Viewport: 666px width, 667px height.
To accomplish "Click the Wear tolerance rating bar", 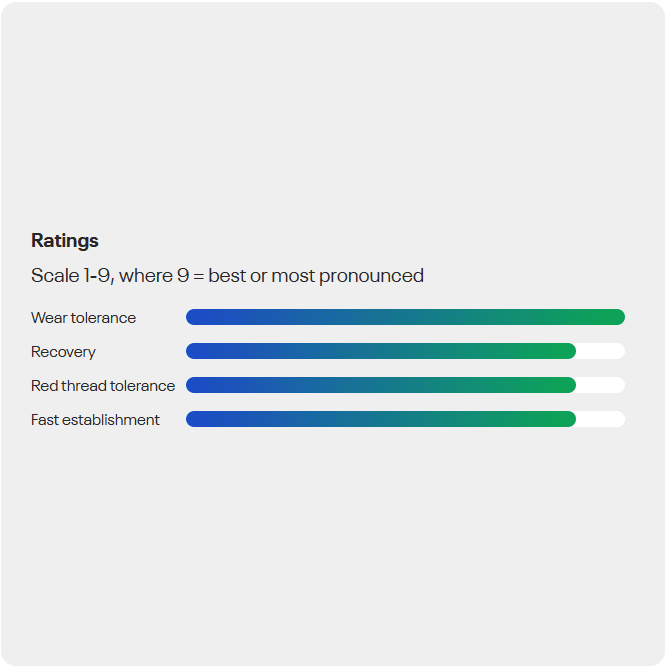I will coord(405,317).
